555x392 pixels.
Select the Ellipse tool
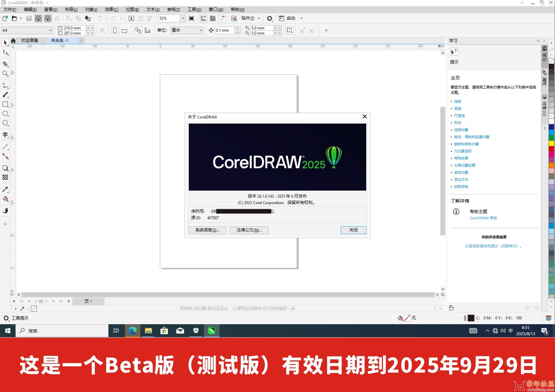pos(5,114)
